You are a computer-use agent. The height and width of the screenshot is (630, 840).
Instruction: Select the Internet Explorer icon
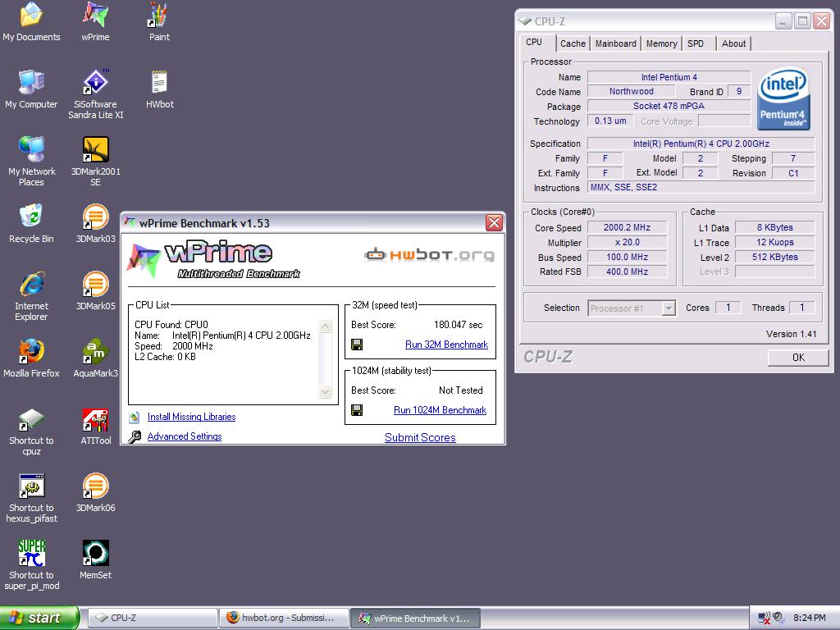click(31, 295)
